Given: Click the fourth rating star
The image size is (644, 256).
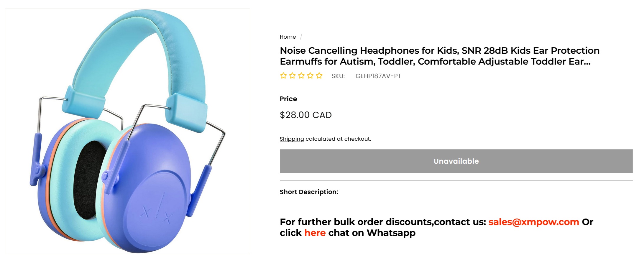Looking at the screenshot, I should point(310,76).
